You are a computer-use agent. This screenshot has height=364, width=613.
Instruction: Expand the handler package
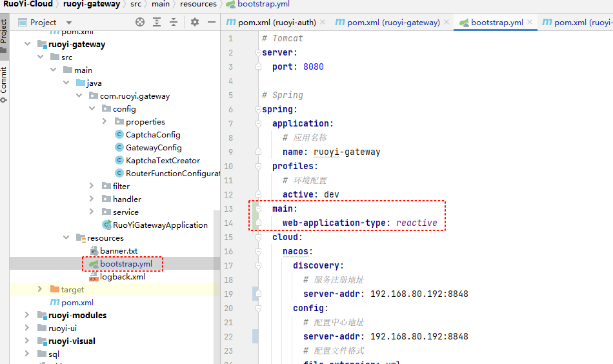pyautogui.click(x=92, y=199)
